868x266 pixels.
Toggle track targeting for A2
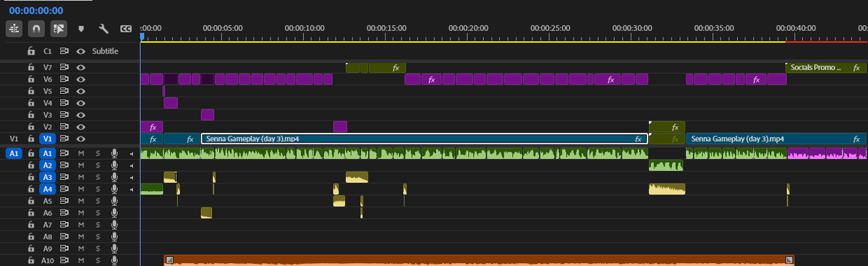48,165
